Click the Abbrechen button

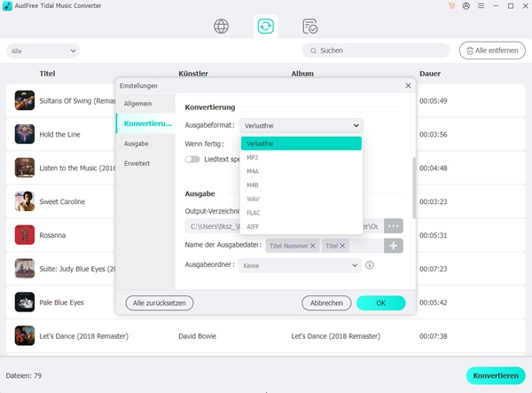click(326, 303)
